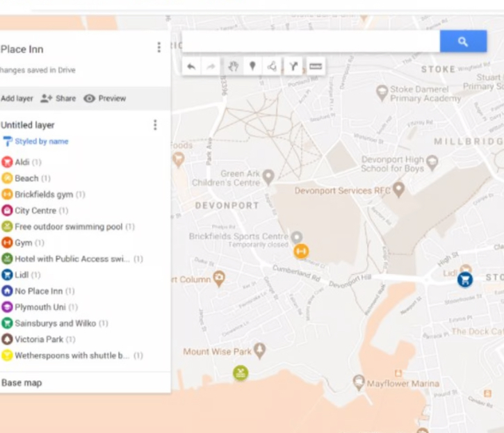Click the red Aldi shopping cart icon

point(7,162)
